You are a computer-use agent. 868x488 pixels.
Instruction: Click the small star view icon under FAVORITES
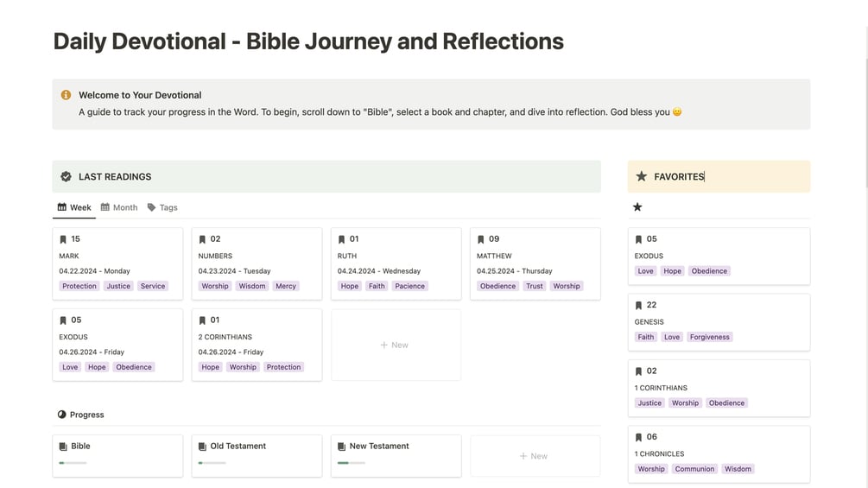[637, 207]
